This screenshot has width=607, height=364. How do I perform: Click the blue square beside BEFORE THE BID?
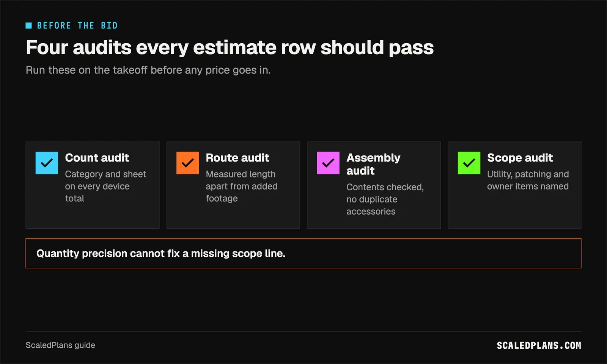29,25
